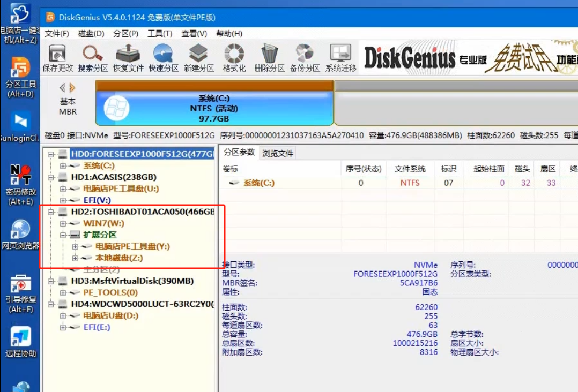Click the previous disk left arrow
The width and height of the screenshot is (578, 392).
tap(62, 87)
